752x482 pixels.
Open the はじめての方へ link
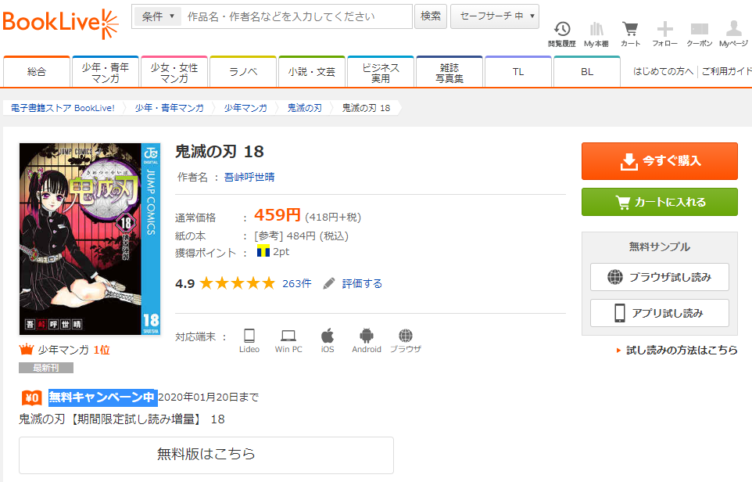(x=663, y=71)
